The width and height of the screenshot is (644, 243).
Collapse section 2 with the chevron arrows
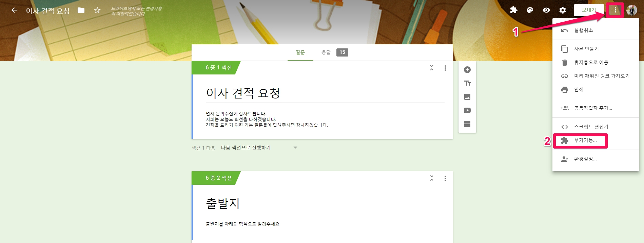click(432, 178)
